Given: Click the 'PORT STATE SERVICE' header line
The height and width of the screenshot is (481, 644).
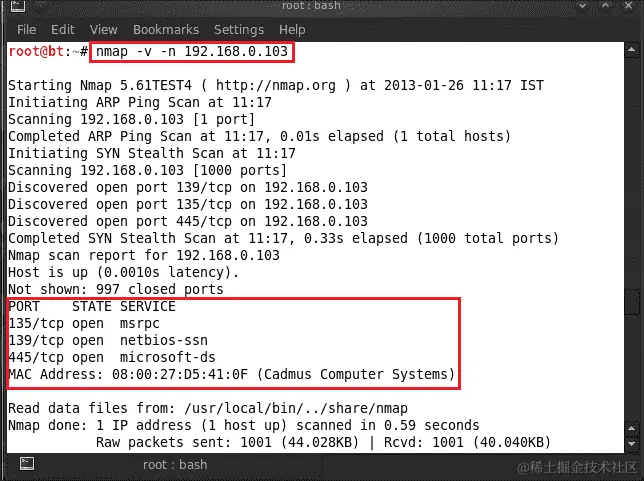Looking at the screenshot, I should (92, 306).
